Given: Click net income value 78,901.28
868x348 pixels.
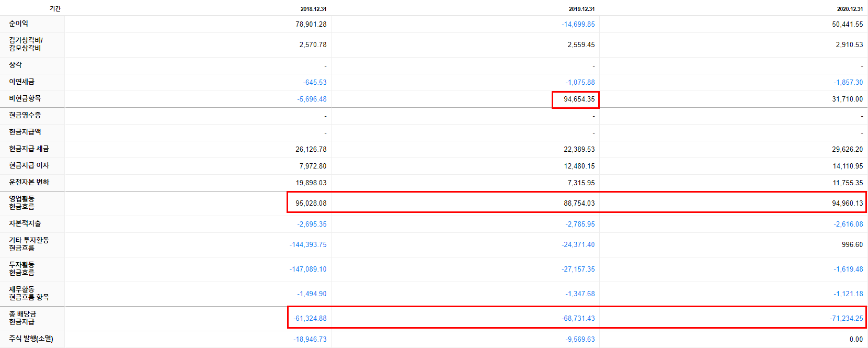Looking at the screenshot, I should click(311, 24).
